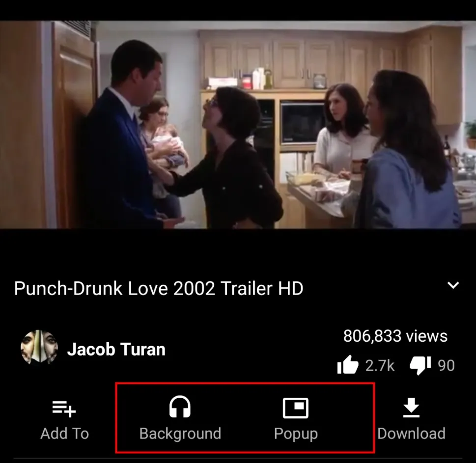Viewport: 476px width, 463px height.
Task: Open the Jacob Turan channel name
Action: click(116, 349)
